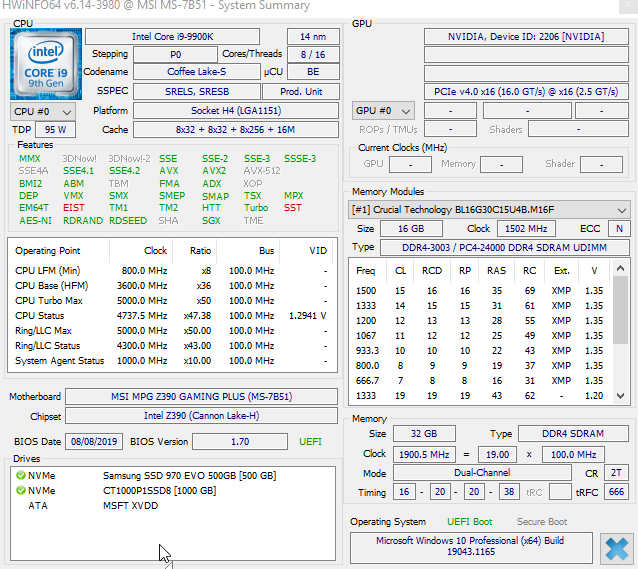The image size is (638, 569).
Task: Click the CPU LFM (Min) row
Action: point(172,271)
